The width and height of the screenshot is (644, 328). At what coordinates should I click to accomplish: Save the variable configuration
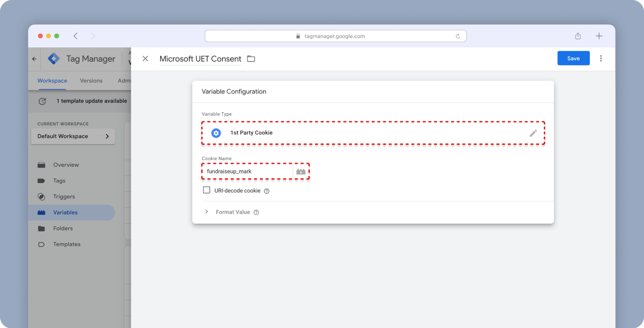573,58
